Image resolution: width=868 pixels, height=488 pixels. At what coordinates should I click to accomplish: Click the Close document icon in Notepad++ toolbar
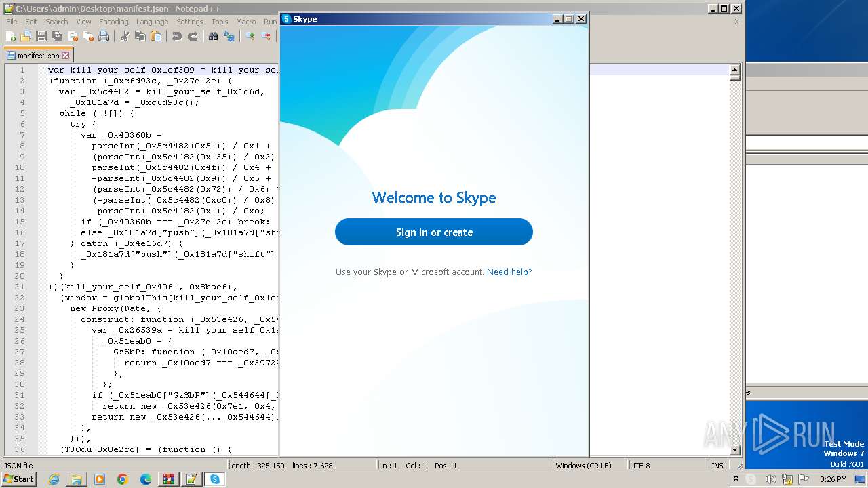73,37
